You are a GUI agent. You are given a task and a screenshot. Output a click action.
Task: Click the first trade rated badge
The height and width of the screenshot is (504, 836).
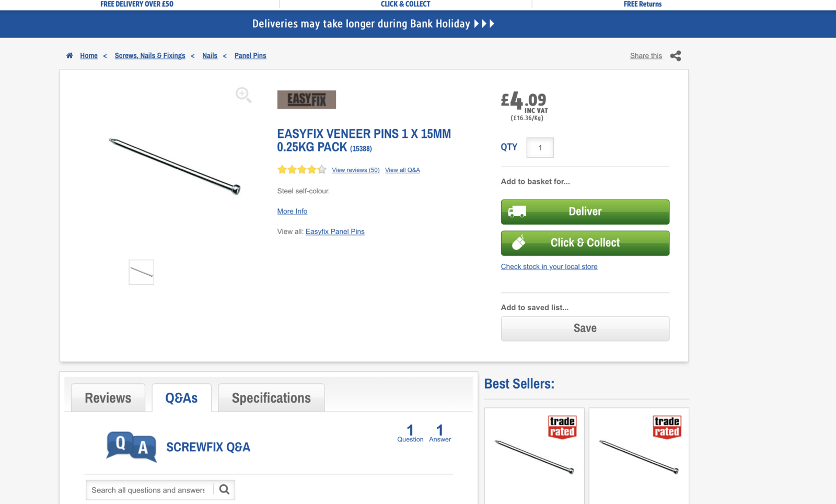(x=562, y=427)
